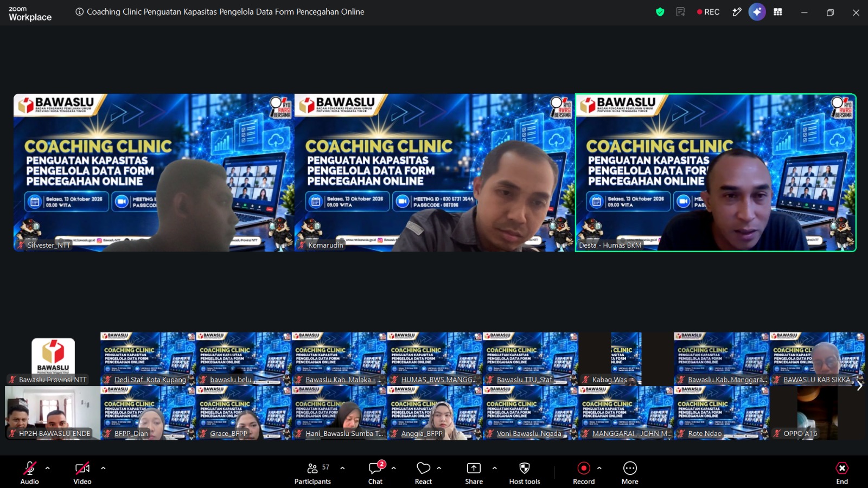Launch the AI Companion sparkle icon

(757, 12)
